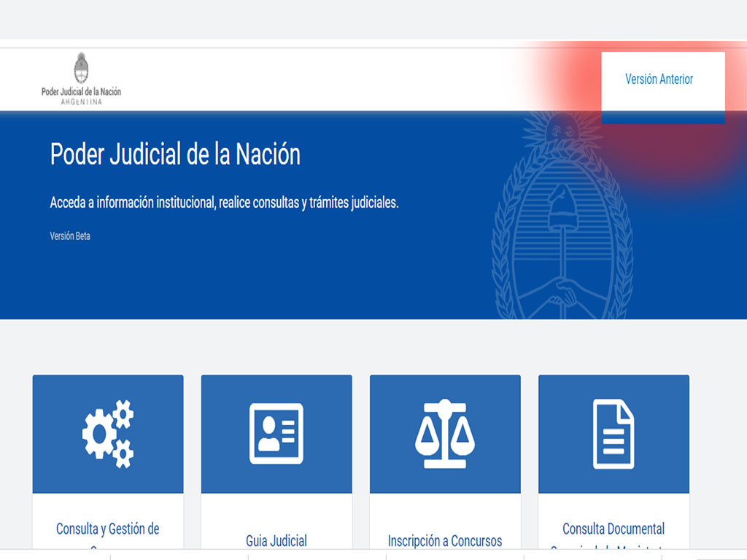Click the gears icon for Consulta y Gestión
Screen dimensions: 747x560
(x=108, y=434)
